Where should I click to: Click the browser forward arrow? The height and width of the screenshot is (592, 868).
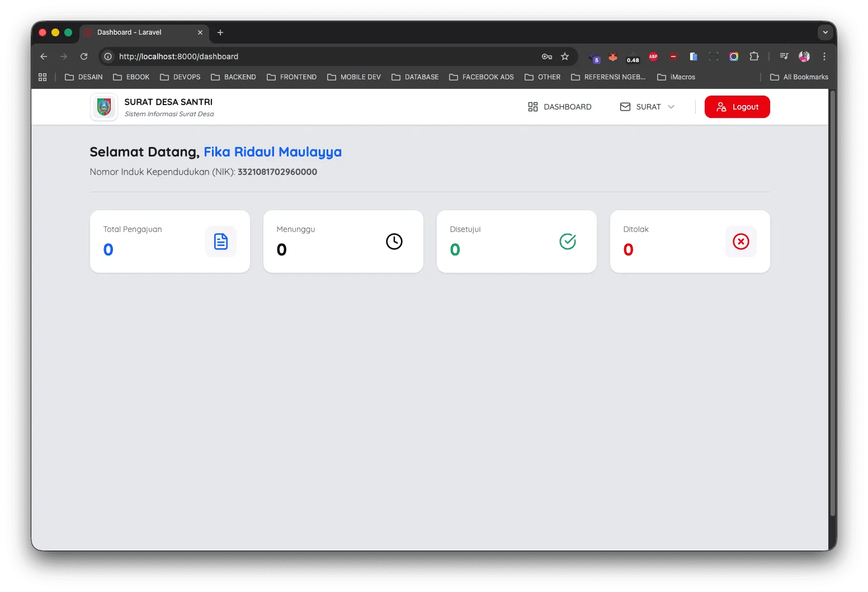(x=64, y=56)
